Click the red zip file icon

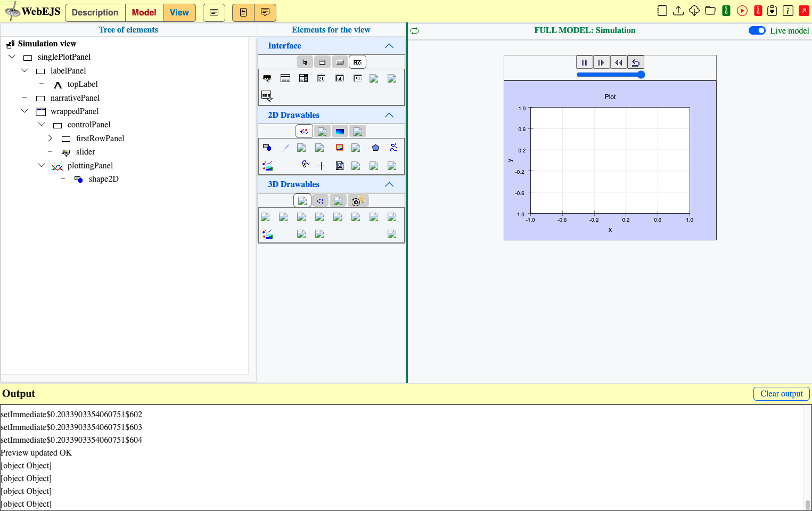(758, 11)
